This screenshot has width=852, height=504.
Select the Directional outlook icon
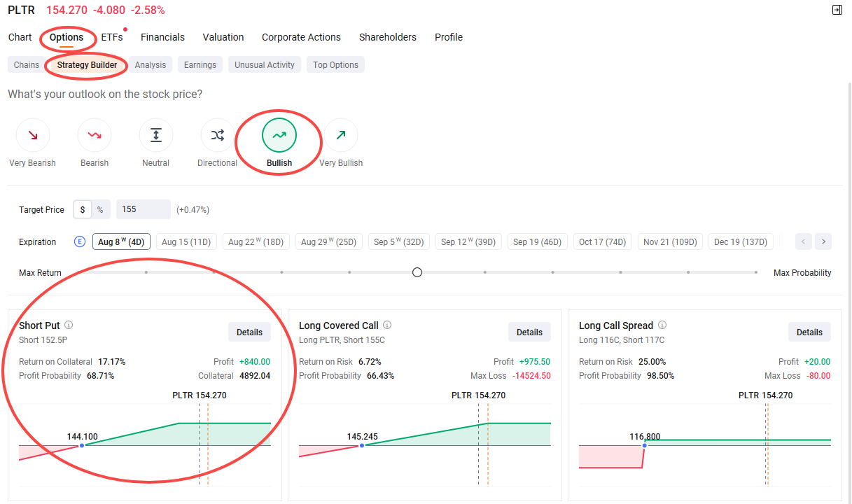tap(218, 135)
